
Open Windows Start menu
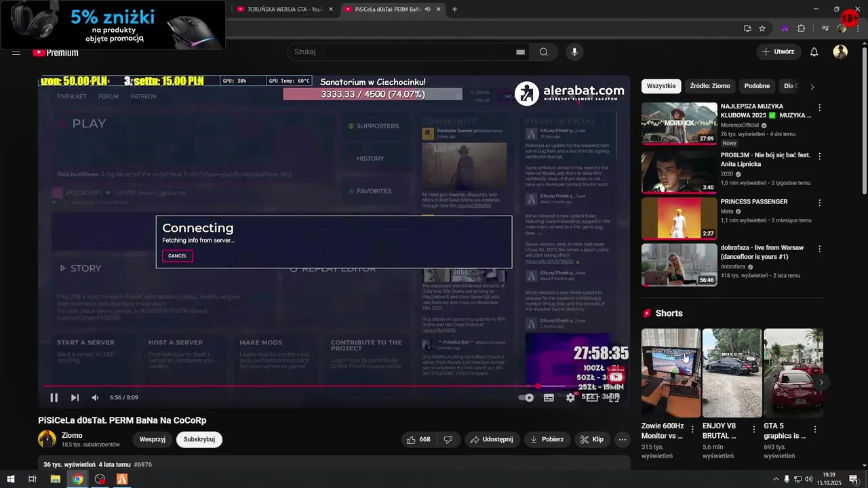pyautogui.click(x=11, y=479)
